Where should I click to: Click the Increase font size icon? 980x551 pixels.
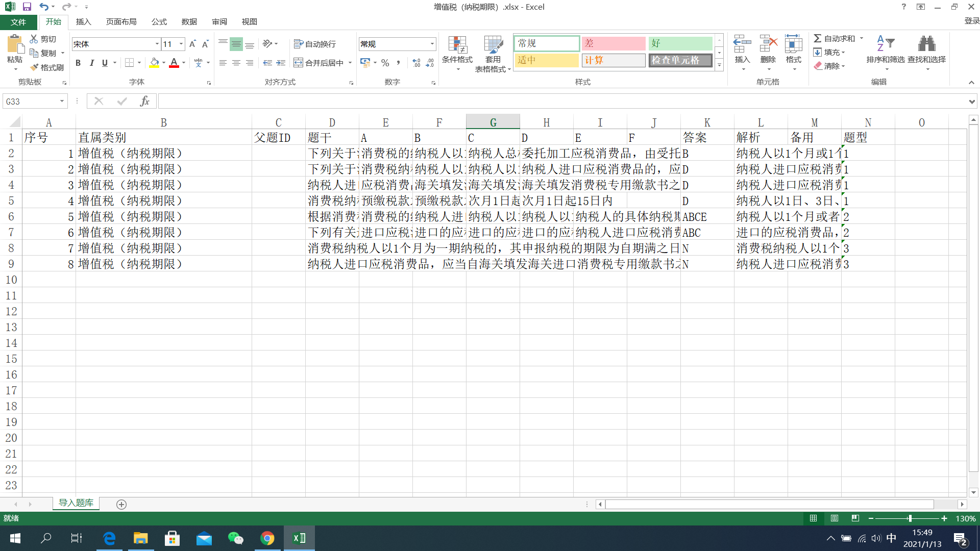point(192,44)
